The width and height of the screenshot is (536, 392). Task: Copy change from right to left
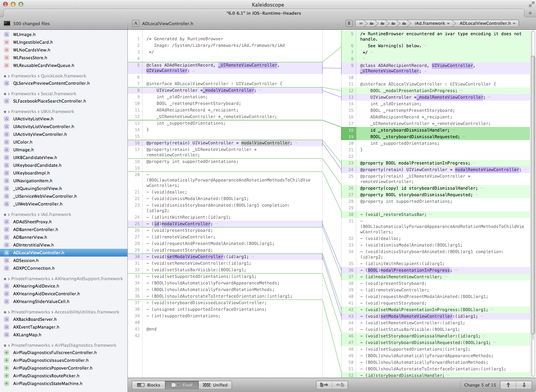point(340,385)
